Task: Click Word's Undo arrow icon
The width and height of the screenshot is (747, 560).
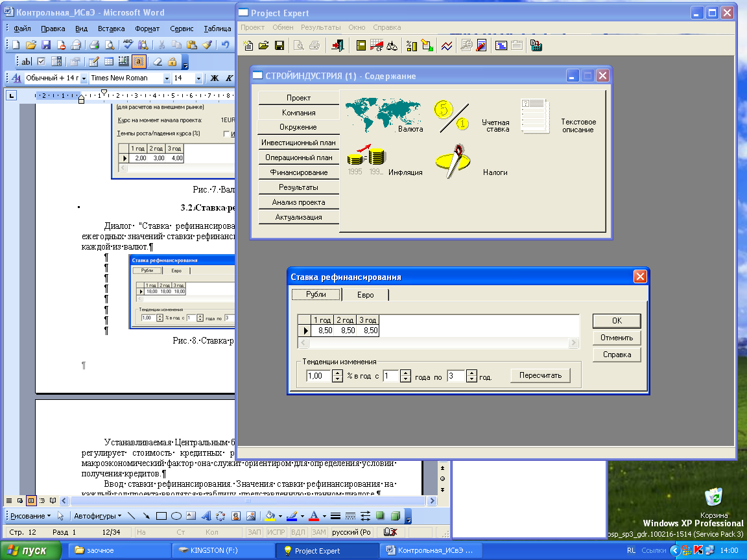Action: [x=225, y=45]
